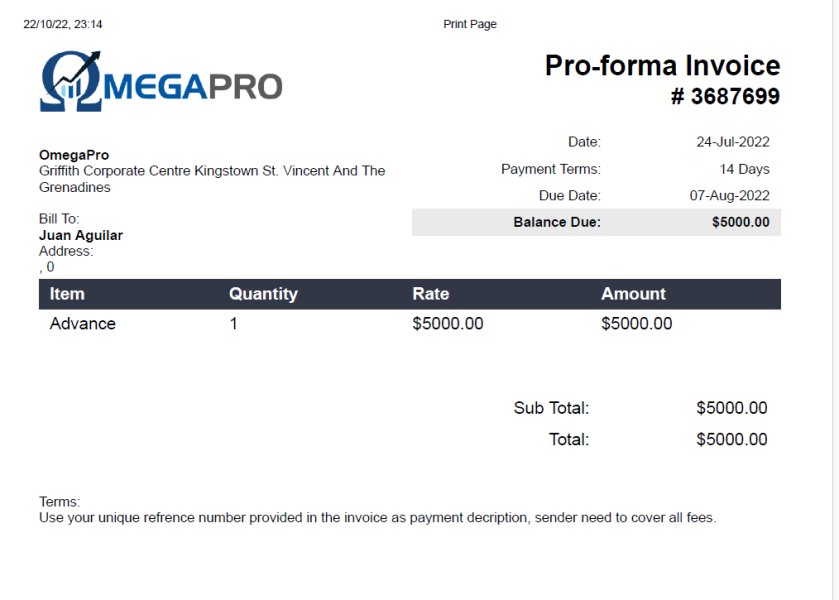Screen dimensions: 839x600
Task: Click the 14 Days payment terms value
Action: pyautogui.click(x=744, y=169)
